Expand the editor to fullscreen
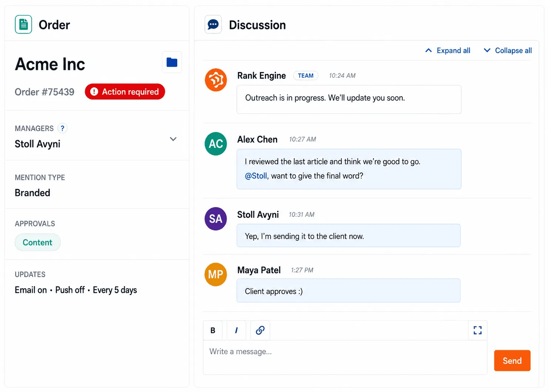This screenshot has height=392, width=549. coord(478,330)
